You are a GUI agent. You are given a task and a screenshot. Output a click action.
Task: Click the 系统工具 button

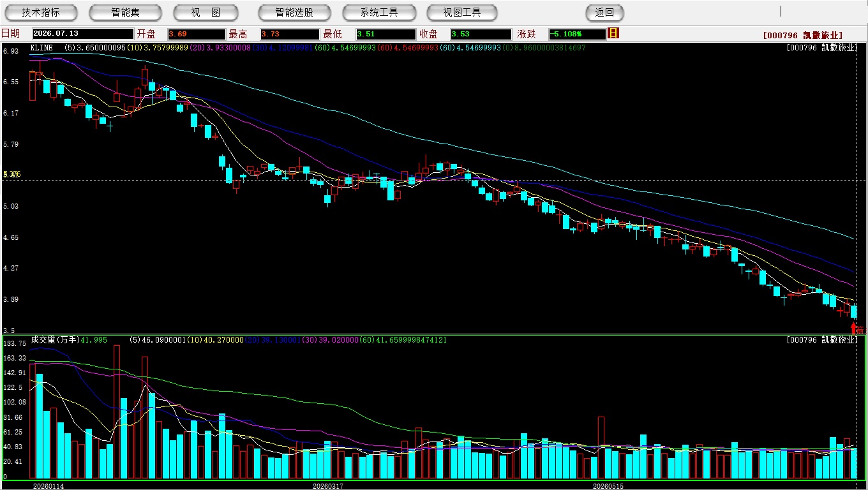click(379, 12)
